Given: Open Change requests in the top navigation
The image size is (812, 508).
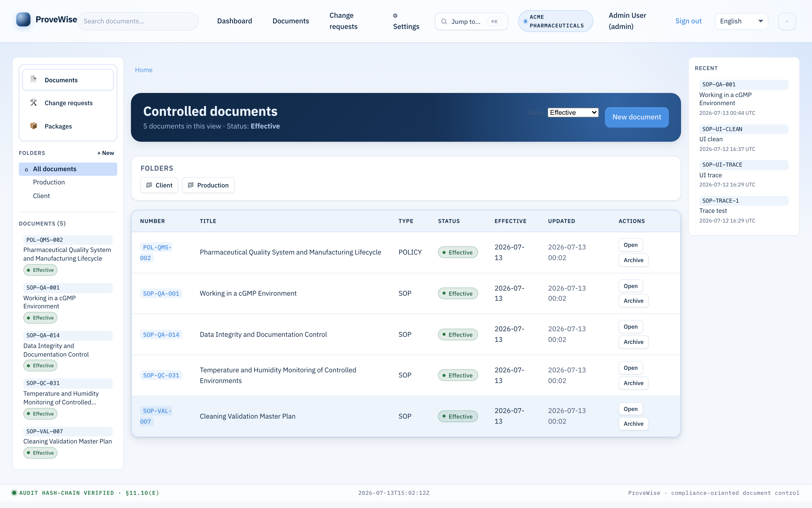Looking at the screenshot, I should pyautogui.click(x=344, y=21).
